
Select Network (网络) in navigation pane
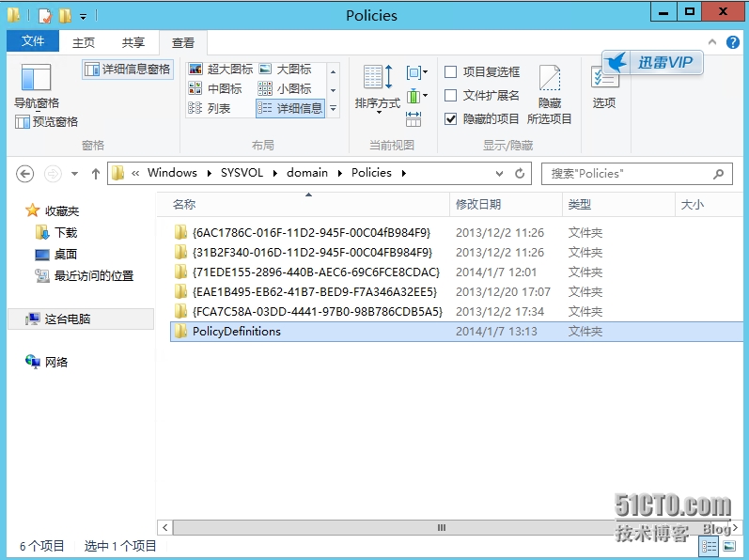click(47, 362)
